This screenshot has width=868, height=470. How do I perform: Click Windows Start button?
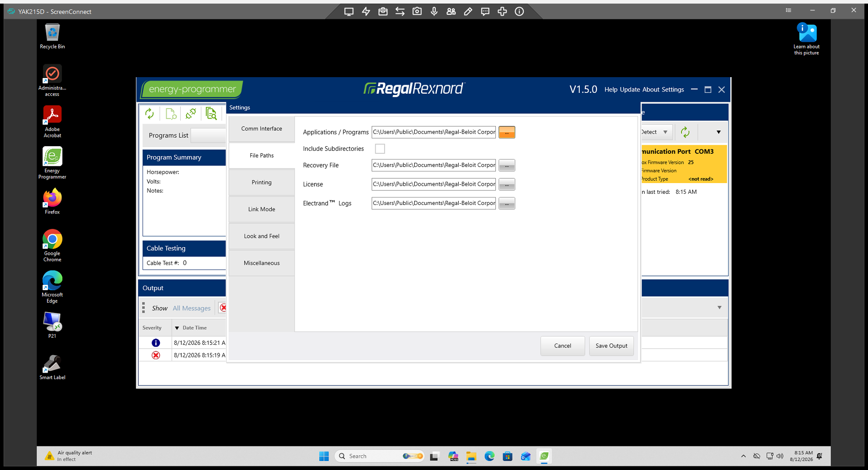(x=324, y=456)
